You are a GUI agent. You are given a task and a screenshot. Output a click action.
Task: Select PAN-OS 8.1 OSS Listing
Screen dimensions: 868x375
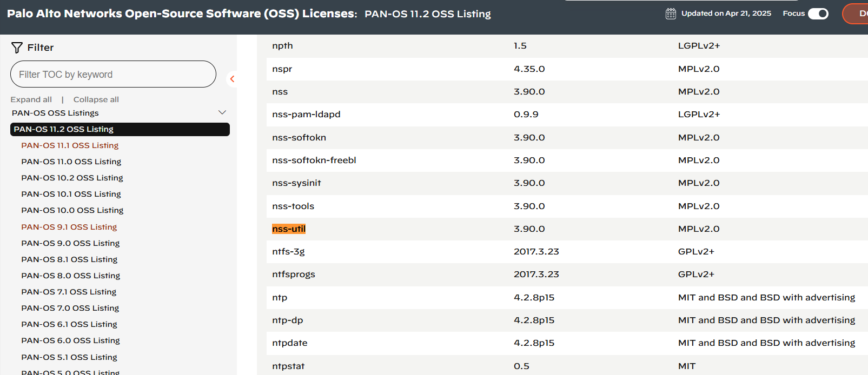pos(69,259)
